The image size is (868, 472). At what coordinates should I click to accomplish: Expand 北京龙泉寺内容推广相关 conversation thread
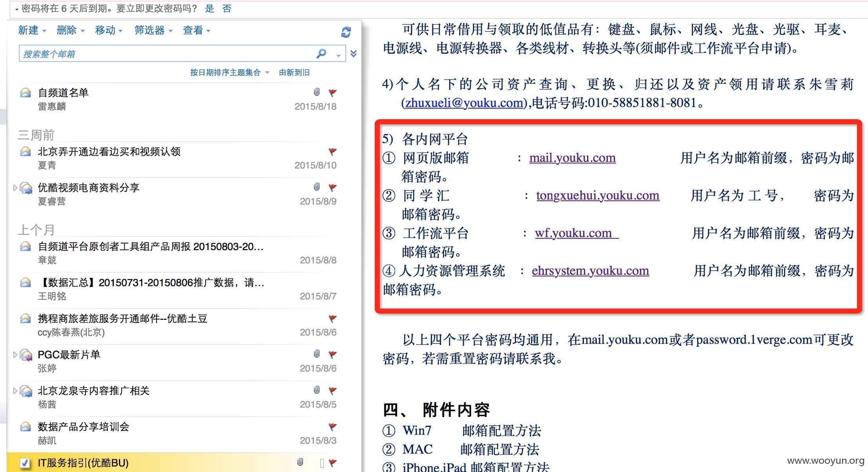point(15,391)
